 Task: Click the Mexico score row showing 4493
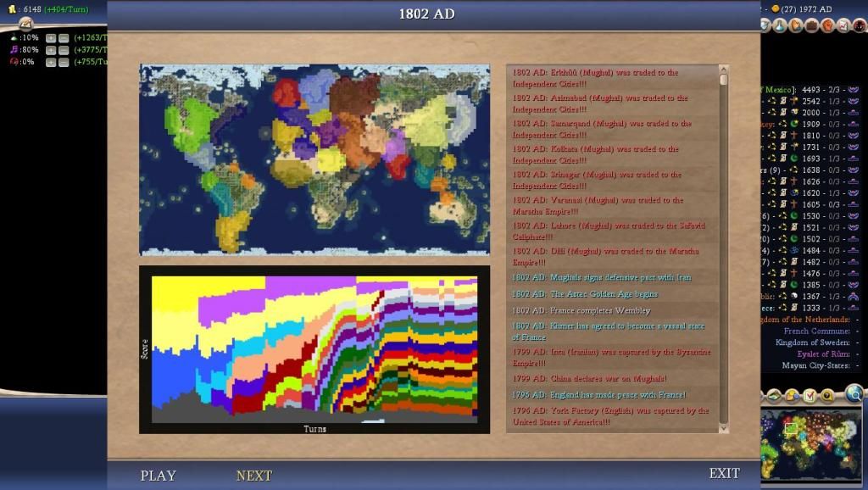[810, 90]
